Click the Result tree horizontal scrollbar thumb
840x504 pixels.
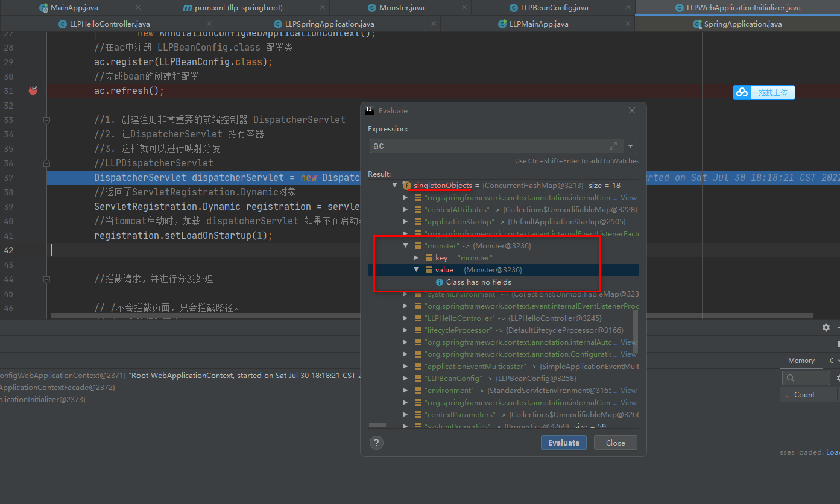click(377, 426)
